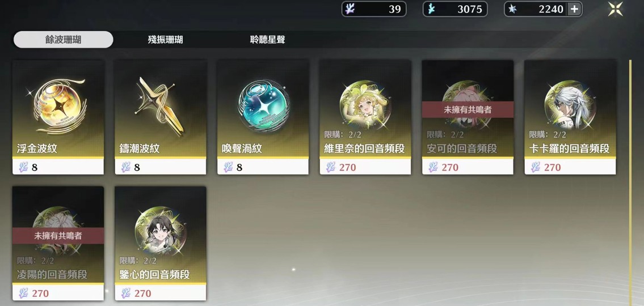Click the vertical scrollbar on the right edge

point(630,180)
